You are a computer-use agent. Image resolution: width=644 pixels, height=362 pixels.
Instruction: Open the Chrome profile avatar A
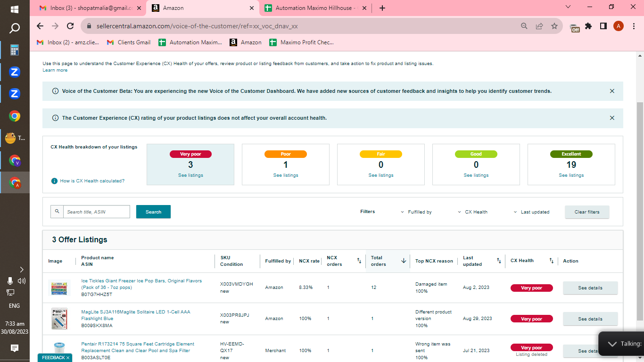[619, 26]
